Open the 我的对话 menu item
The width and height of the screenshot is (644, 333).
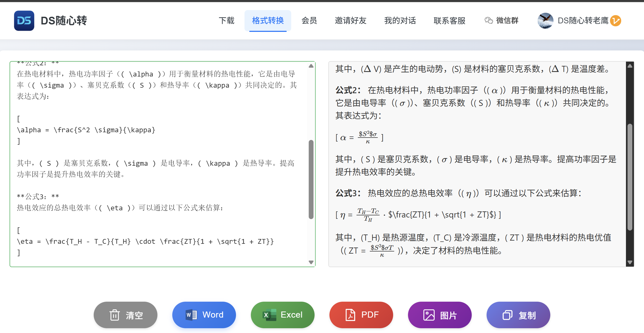400,20
